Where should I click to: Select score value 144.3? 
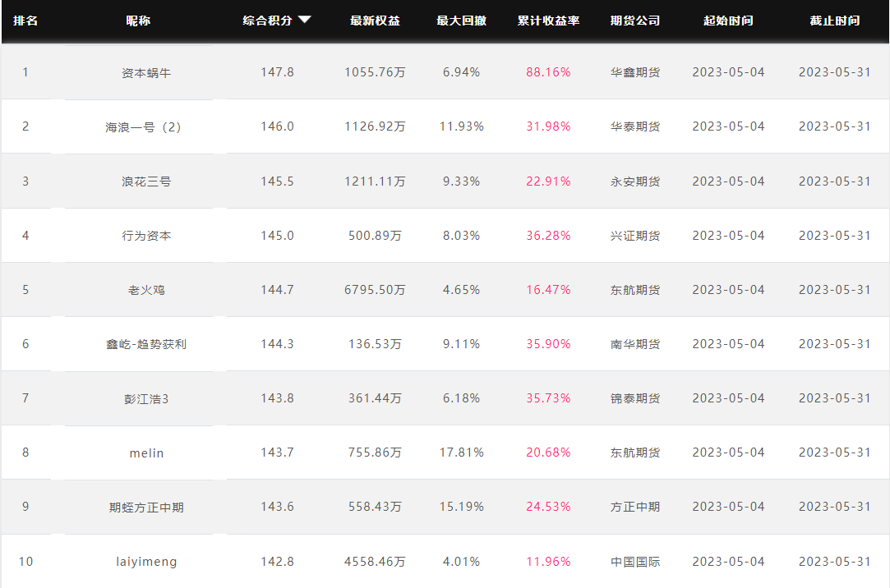(277, 343)
